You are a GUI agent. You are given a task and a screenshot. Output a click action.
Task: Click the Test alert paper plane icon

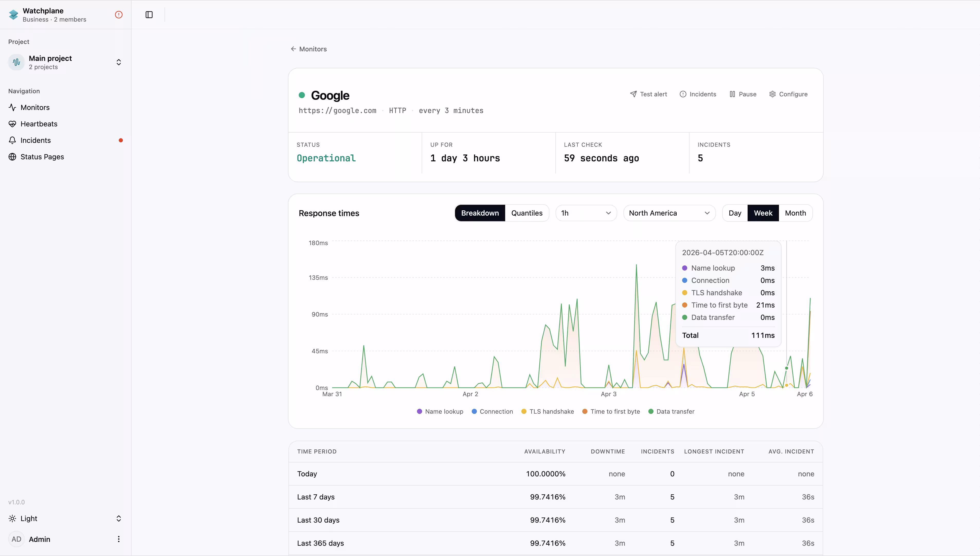pyautogui.click(x=633, y=94)
